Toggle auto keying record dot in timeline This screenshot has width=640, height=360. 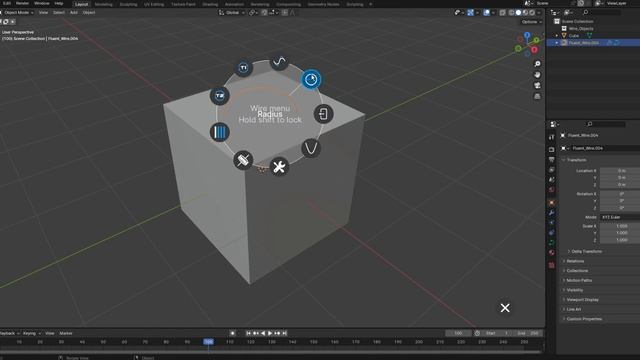click(x=232, y=333)
